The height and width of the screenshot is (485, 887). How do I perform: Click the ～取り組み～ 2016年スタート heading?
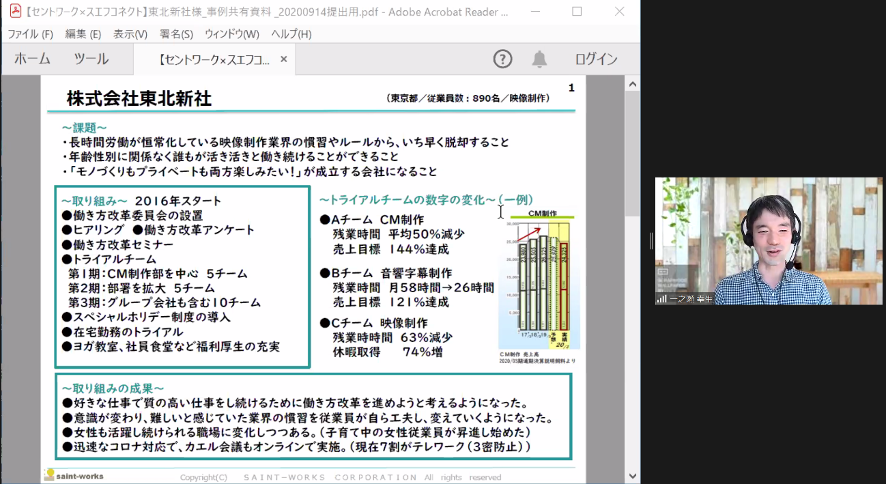pos(141,201)
